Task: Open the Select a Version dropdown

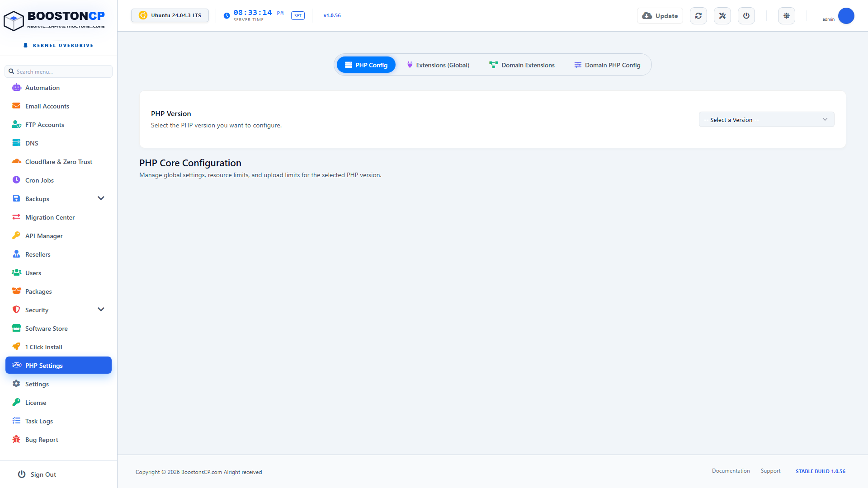Action: pos(766,120)
